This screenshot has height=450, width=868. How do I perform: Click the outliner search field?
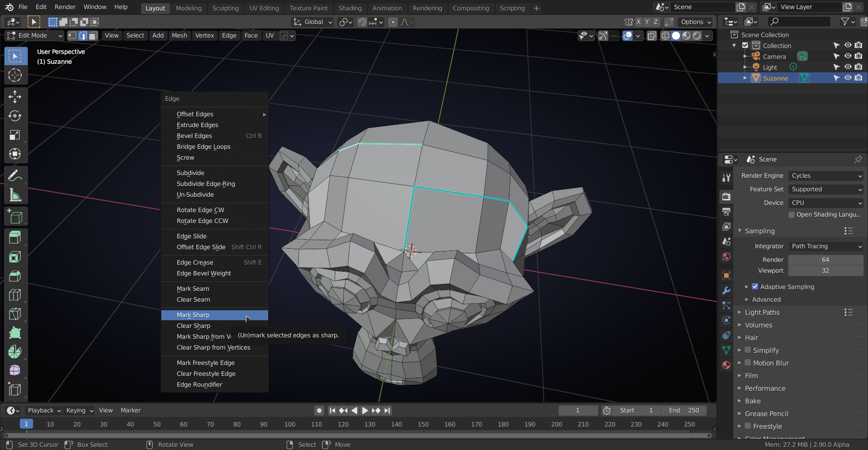point(799,22)
